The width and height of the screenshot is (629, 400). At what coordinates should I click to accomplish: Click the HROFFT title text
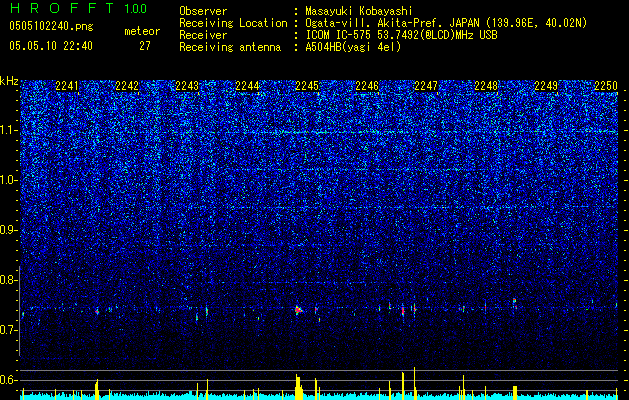tap(63, 8)
